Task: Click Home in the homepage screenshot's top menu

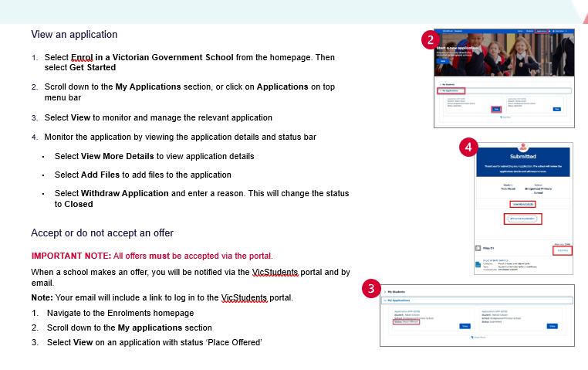Action: click(x=520, y=31)
